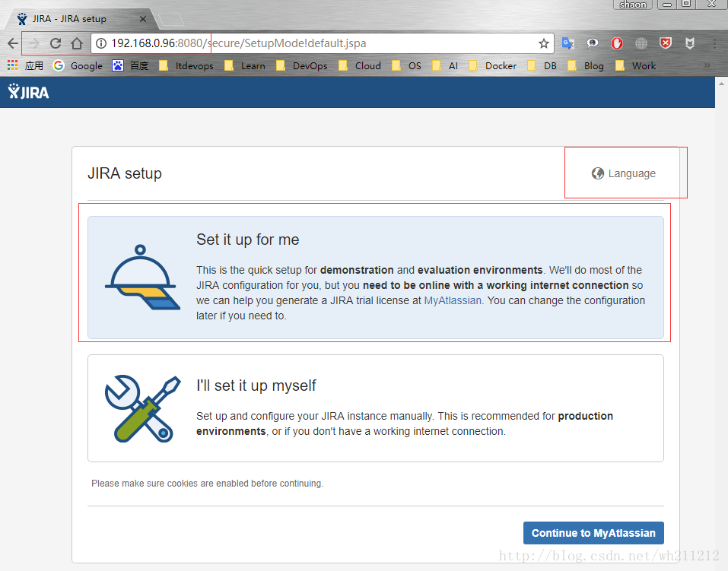Select the 'I'll set it up myself' option
This screenshot has height=571, width=728.
(376, 408)
